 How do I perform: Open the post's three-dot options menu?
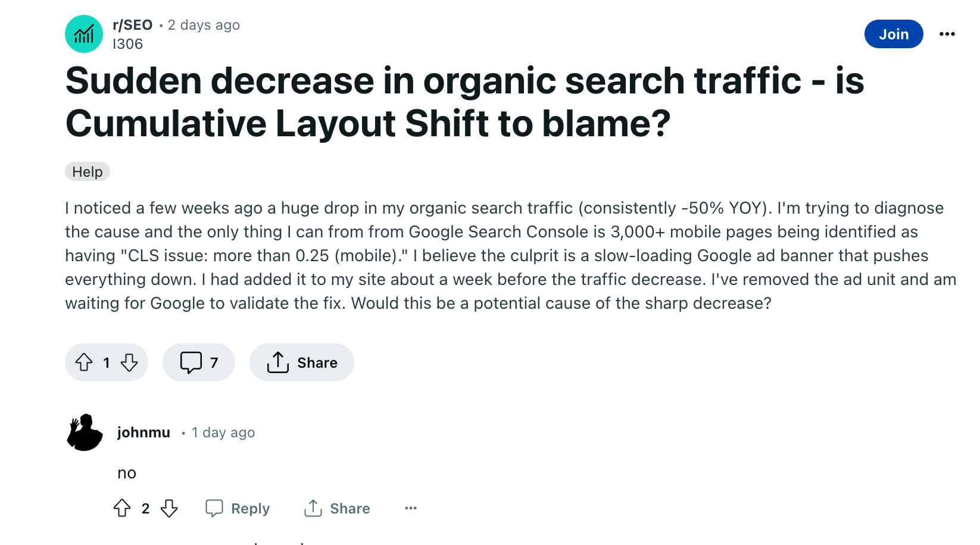click(947, 34)
